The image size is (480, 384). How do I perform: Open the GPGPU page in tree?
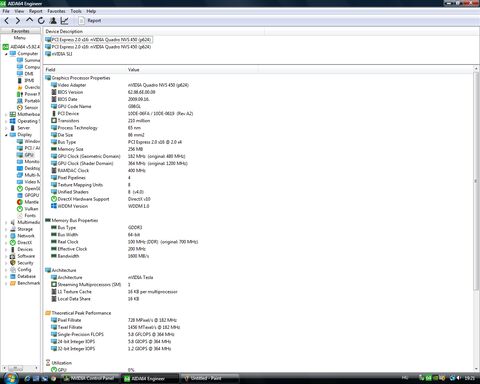point(28,195)
